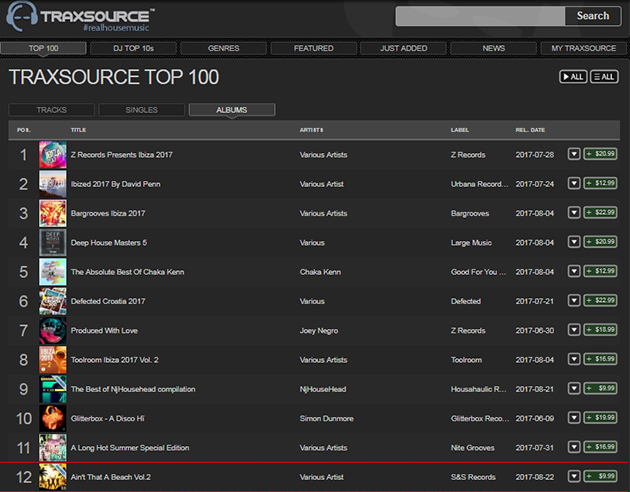630x492 pixels.
Task: Add Ibized 2017 By David Penn to cart
Action: coord(600,183)
